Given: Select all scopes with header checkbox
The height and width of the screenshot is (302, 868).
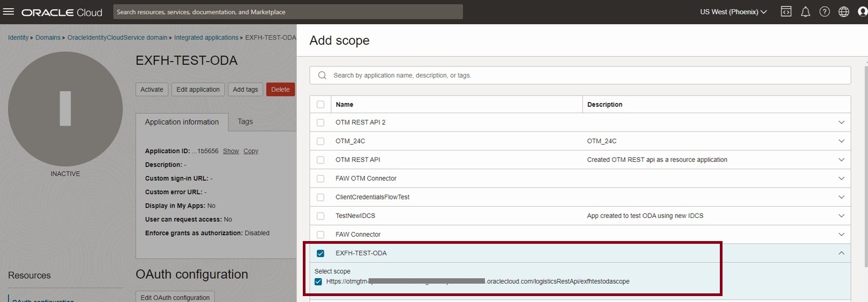Looking at the screenshot, I should [321, 105].
